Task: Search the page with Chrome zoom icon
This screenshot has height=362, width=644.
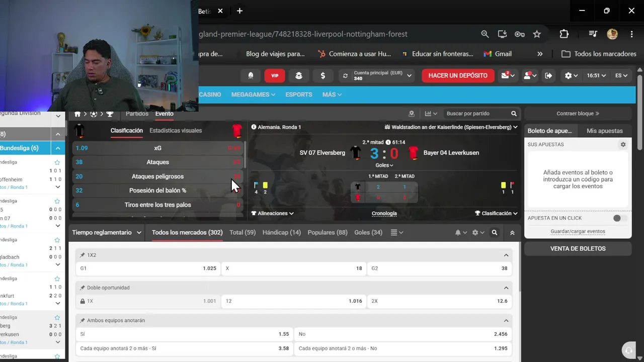Action: (485, 34)
